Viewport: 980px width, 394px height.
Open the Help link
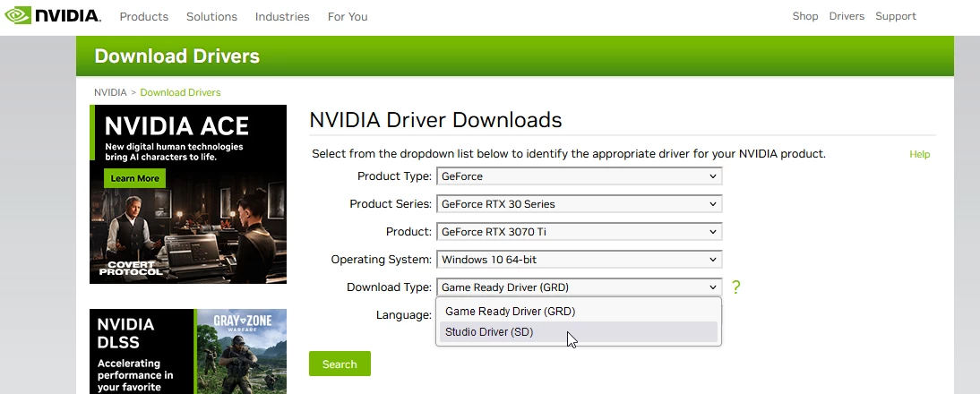(919, 154)
